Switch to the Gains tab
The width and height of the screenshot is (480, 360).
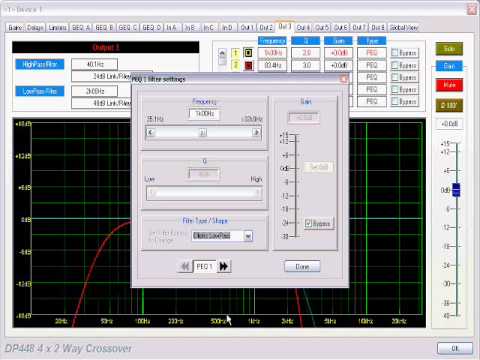pos(15,28)
